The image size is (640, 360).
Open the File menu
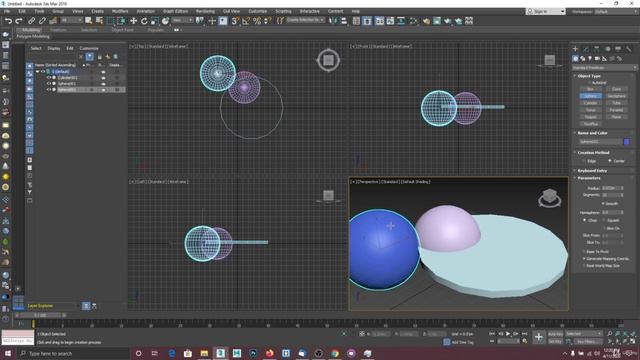click(x=7, y=11)
